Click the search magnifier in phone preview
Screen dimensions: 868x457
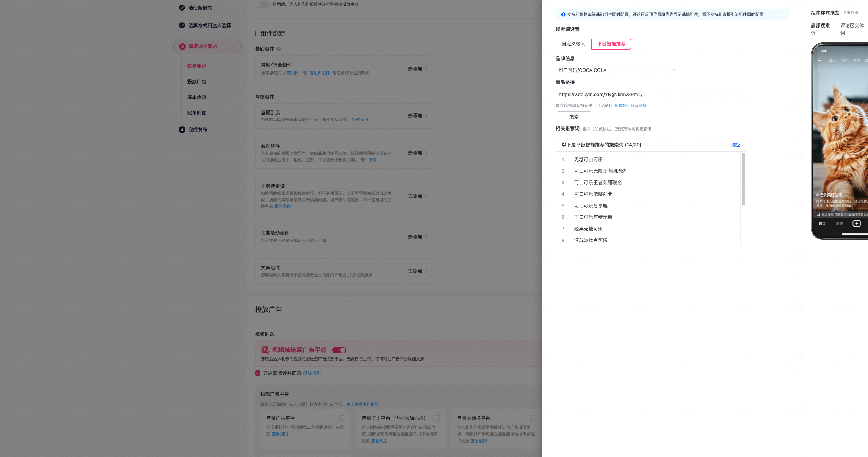(818, 215)
